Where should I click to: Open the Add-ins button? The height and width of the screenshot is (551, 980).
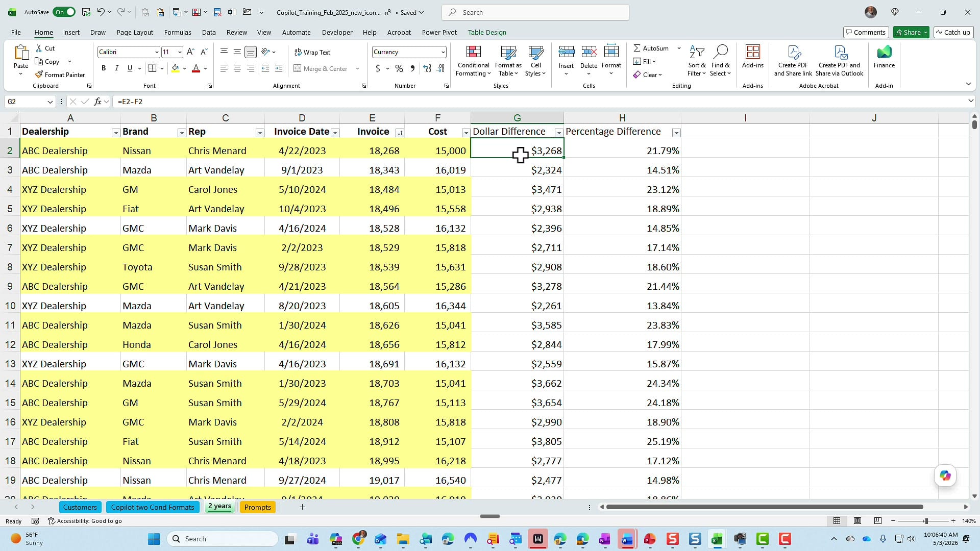(752, 56)
